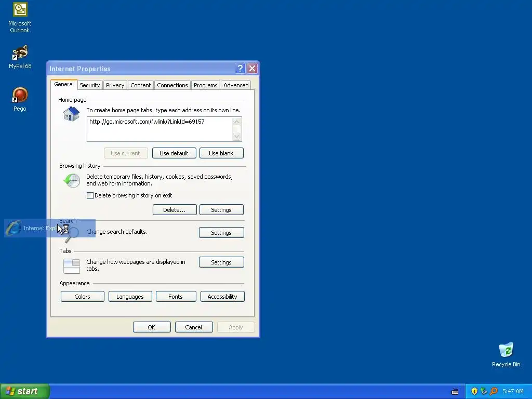Click the Use default button

pyautogui.click(x=174, y=153)
